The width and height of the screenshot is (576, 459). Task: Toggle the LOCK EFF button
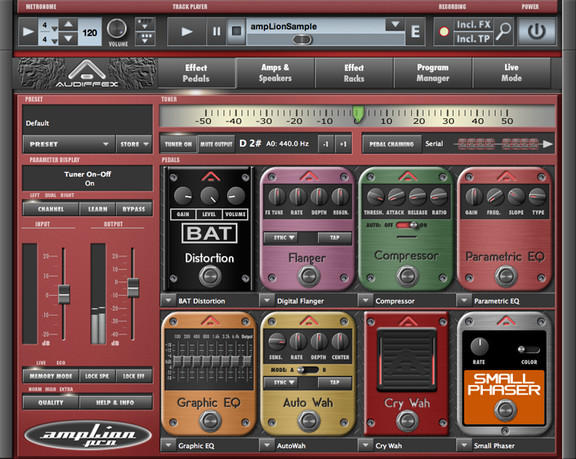pos(134,376)
